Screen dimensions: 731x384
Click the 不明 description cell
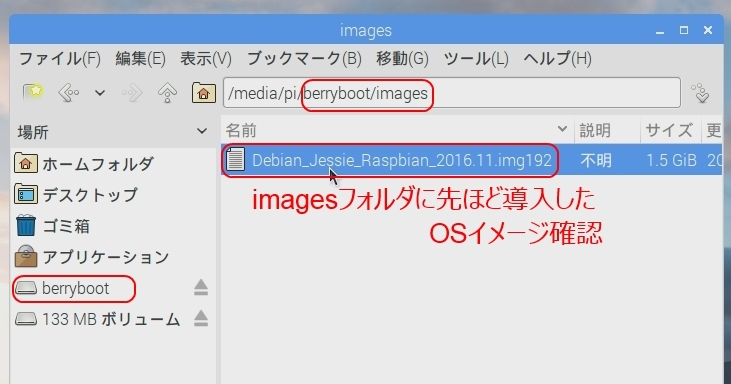tap(596, 161)
